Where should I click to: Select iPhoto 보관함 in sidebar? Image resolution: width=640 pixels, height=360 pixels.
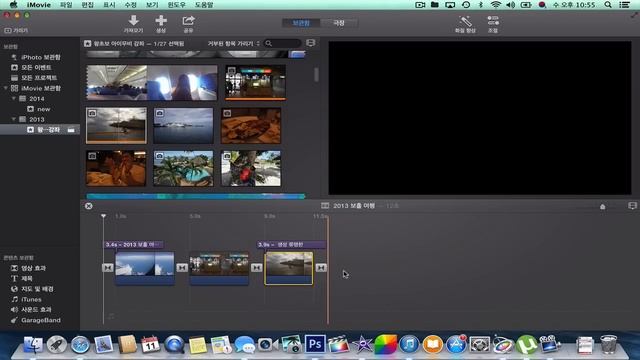40,57
